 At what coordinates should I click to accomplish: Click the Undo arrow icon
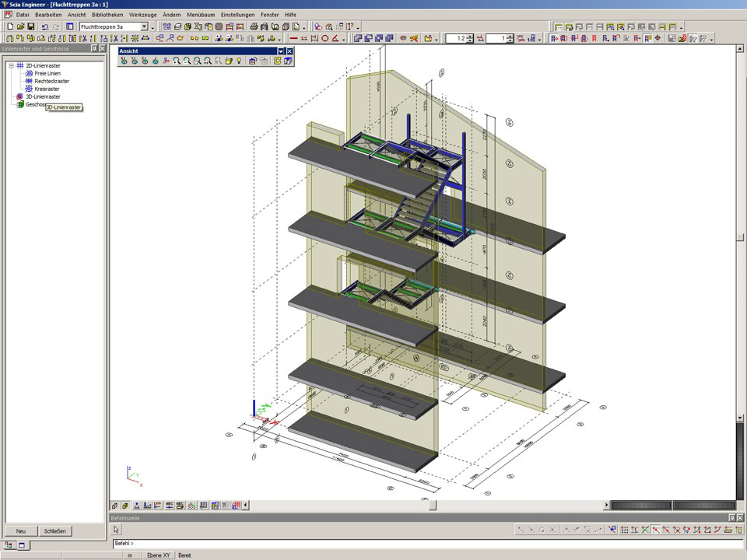click(x=45, y=26)
